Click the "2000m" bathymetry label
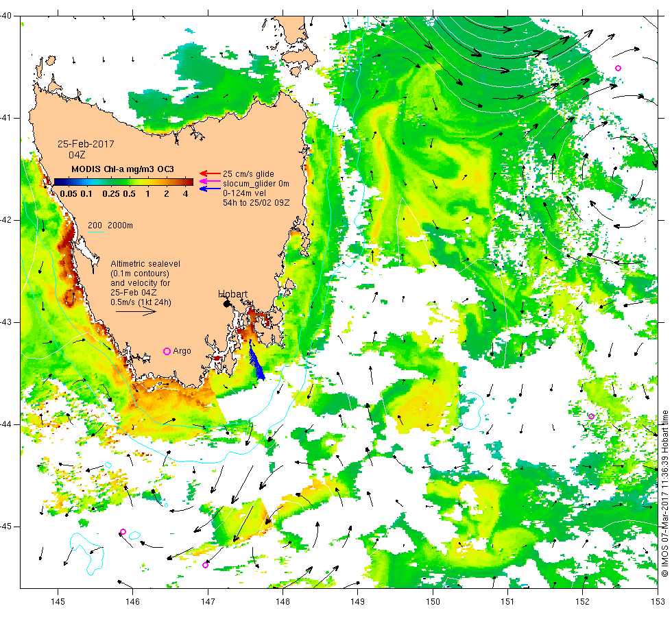672x617 pixels. pyautogui.click(x=120, y=226)
